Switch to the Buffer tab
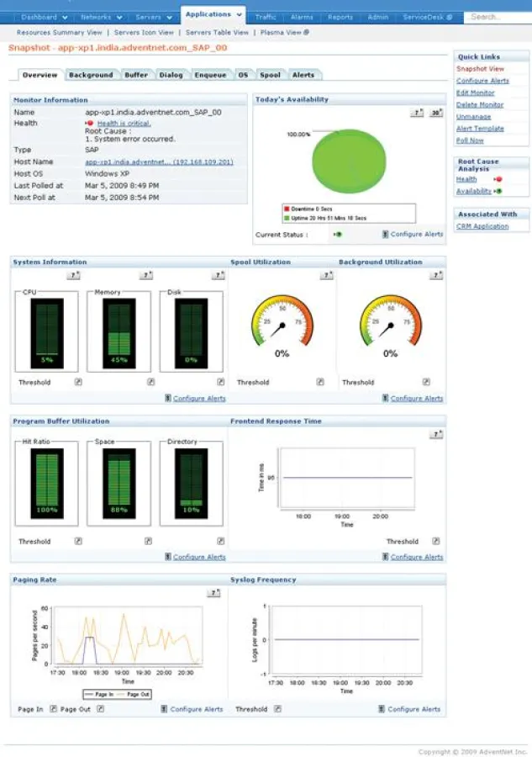The height and width of the screenshot is (757, 532). tap(136, 75)
